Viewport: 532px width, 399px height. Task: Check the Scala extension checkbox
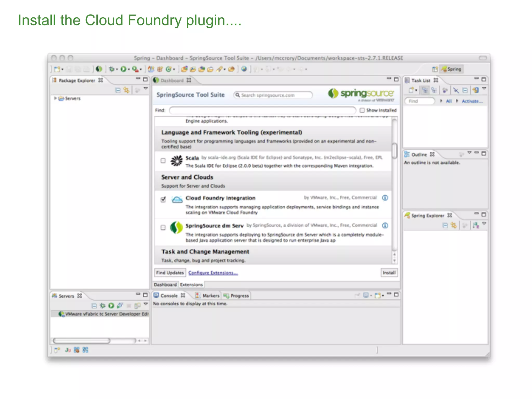(x=163, y=161)
